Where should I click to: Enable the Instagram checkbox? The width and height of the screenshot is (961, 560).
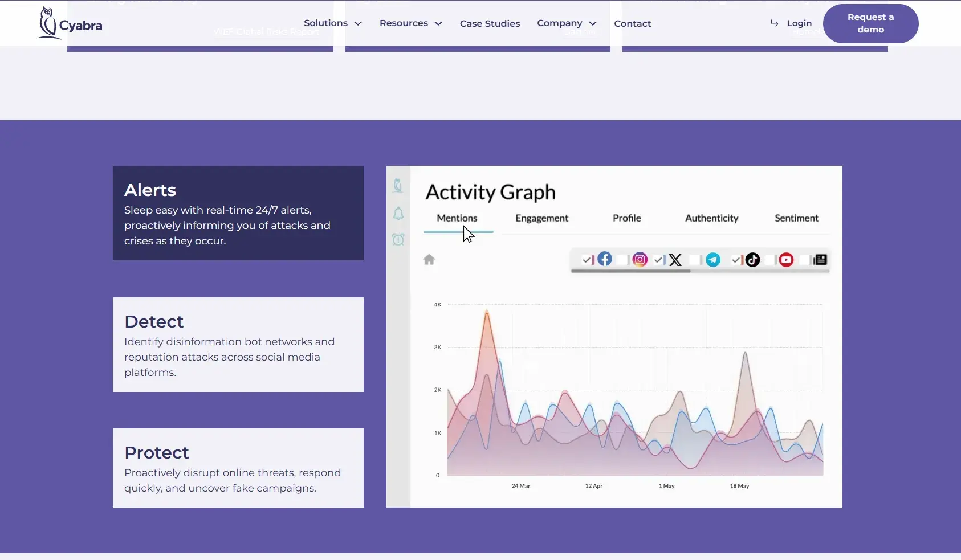point(622,260)
